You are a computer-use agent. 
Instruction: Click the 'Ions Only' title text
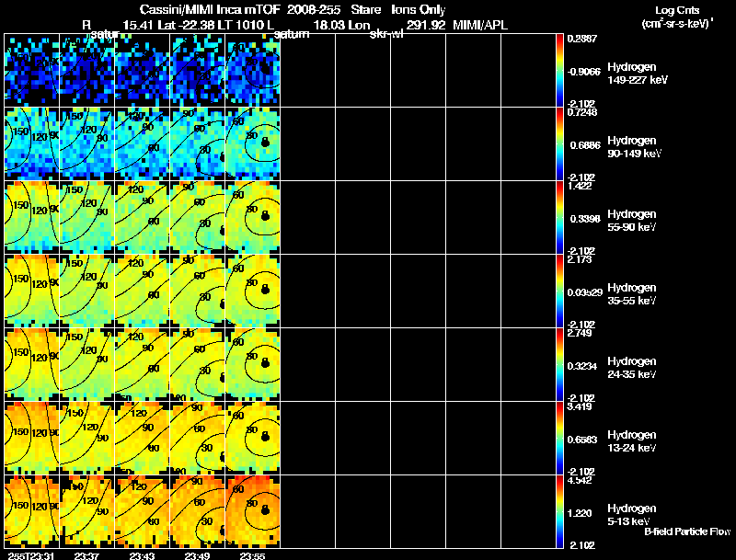coord(419,10)
